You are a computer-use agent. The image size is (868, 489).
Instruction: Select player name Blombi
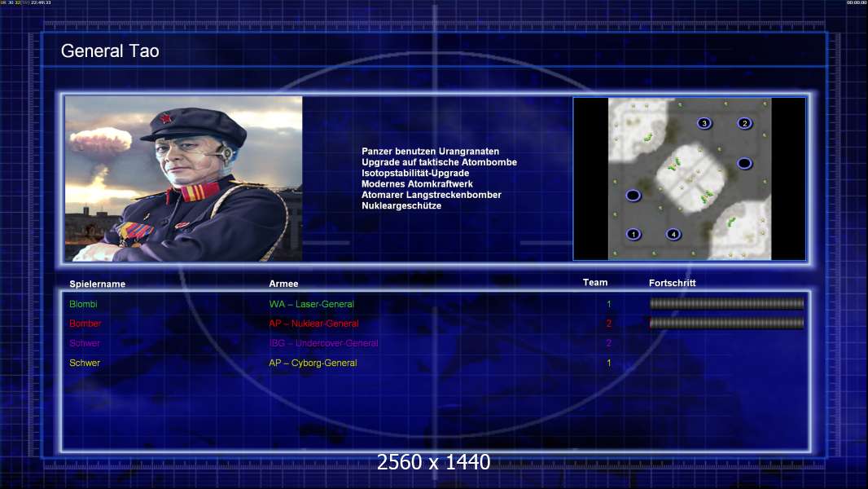(x=83, y=304)
